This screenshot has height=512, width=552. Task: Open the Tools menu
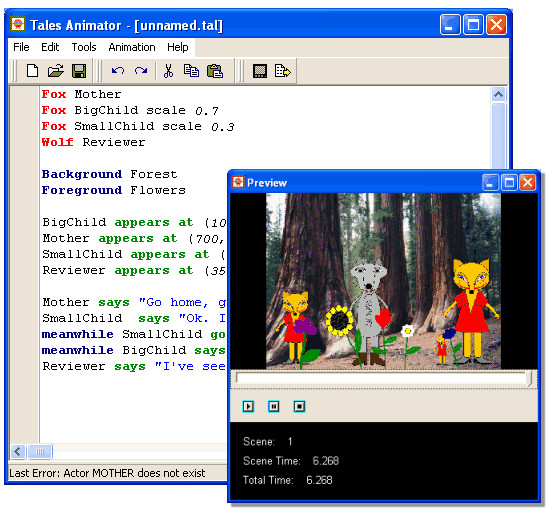(x=84, y=47)
